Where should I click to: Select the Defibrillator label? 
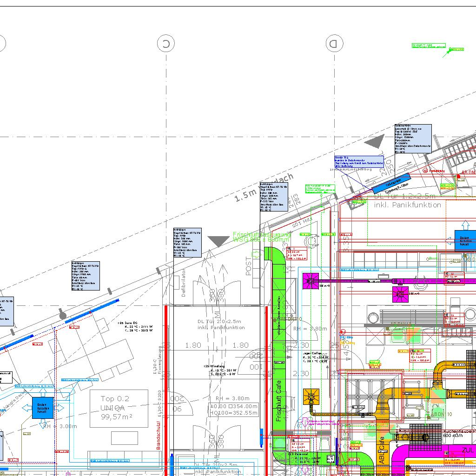click(184, 283)
